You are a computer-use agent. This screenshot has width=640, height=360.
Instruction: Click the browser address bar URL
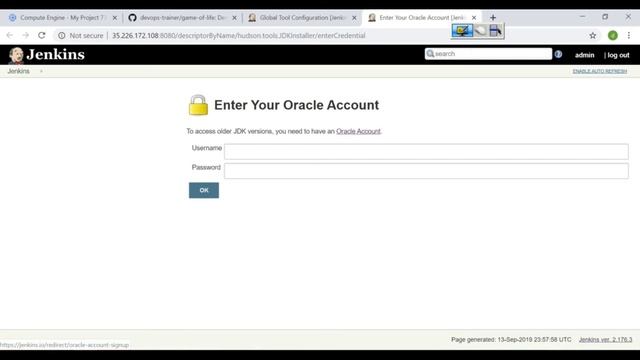coord(239,36)
